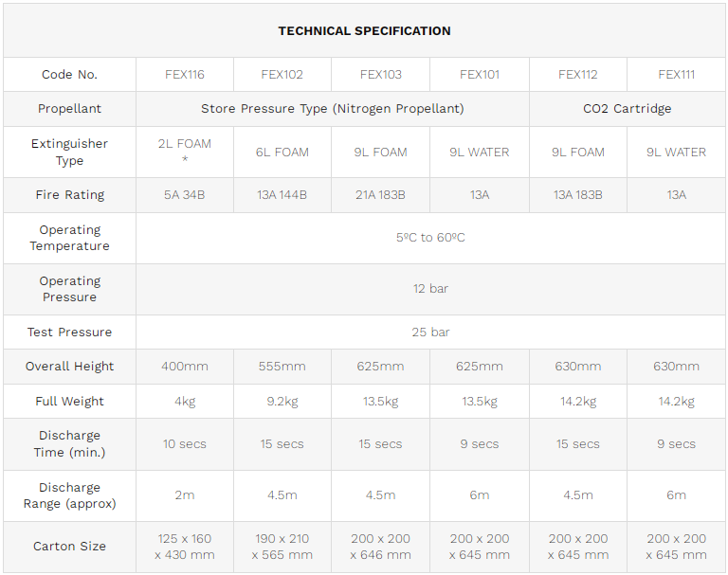The height and width of the screenshot is (575, 728).
Task: Select the FEX111 code cell
Action: pyautogui.click(x=677, y=75)
